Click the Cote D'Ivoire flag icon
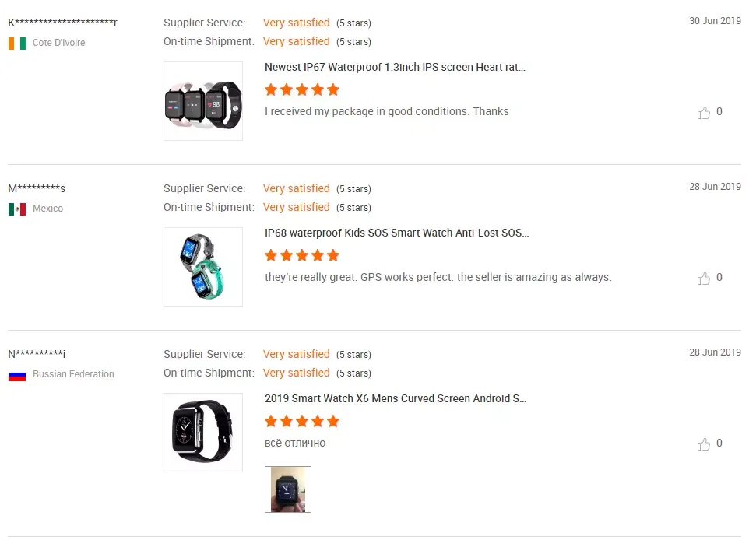This screenshot has height=540, width=756. coord(17,44)
